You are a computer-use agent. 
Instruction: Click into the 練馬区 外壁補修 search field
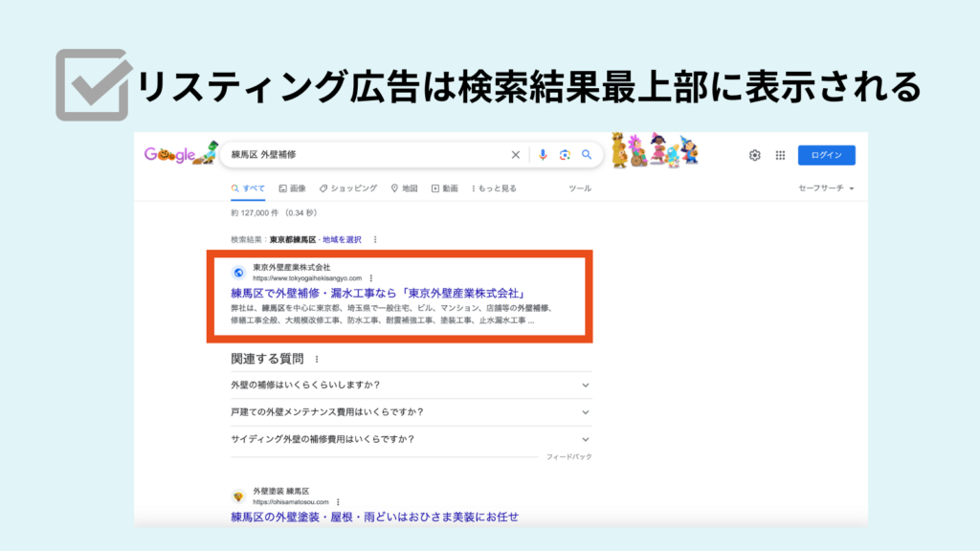click(364, 155)
